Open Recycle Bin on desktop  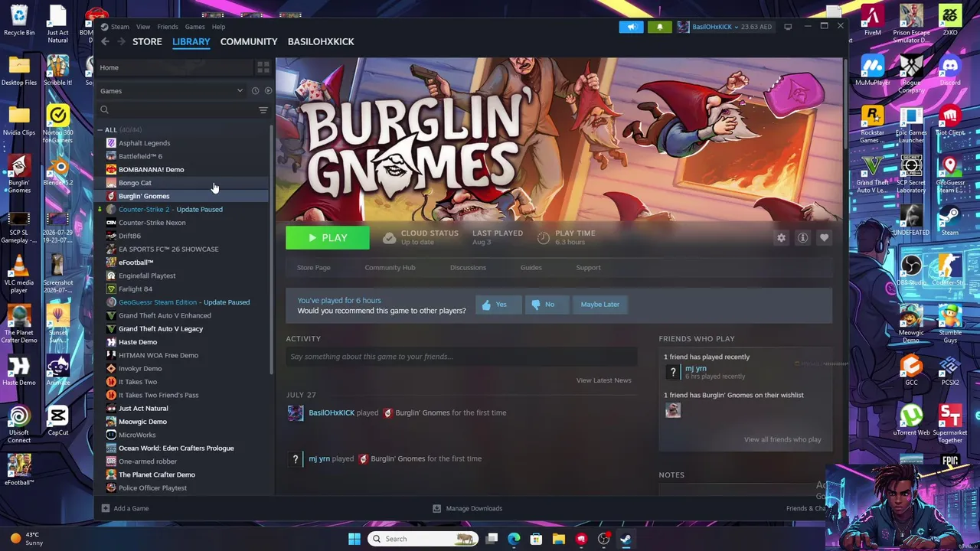pyautogui.click(x=19, y=21)
